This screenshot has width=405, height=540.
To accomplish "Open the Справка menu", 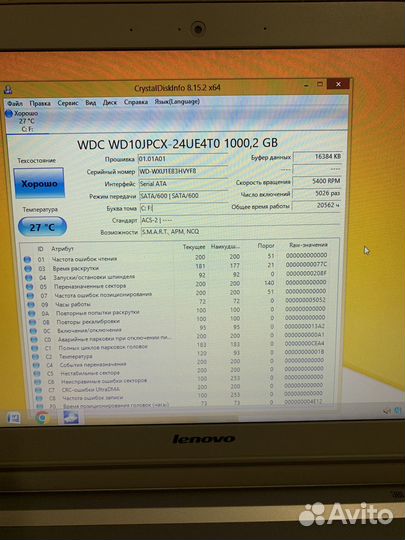I will point(136,102).
